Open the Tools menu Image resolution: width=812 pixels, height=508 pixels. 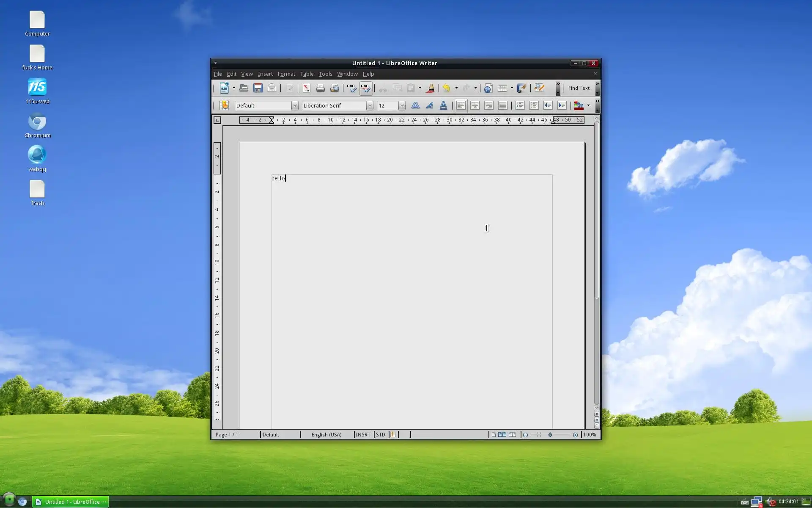point(325,74)
